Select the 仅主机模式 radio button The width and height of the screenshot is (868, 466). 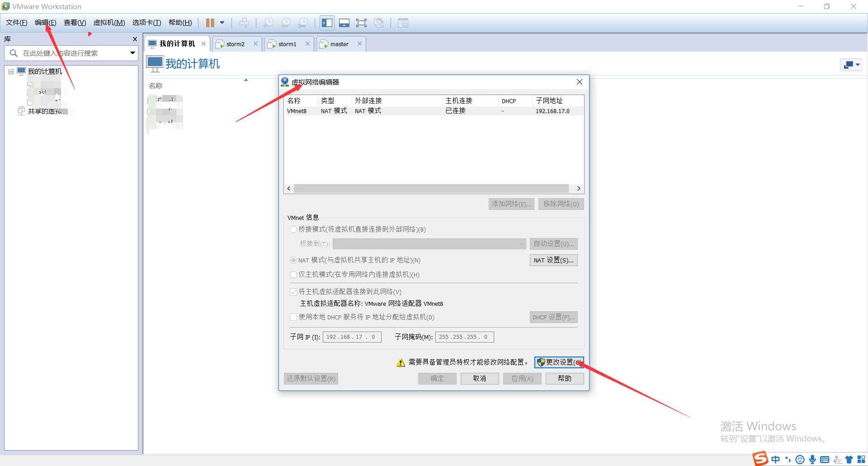click(293, 275)
